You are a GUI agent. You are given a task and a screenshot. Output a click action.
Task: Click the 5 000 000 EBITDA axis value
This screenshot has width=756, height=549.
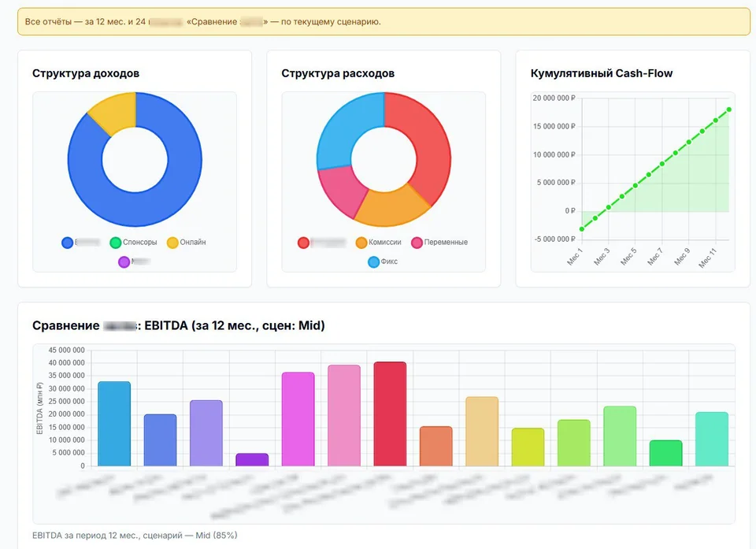[69, 453]
